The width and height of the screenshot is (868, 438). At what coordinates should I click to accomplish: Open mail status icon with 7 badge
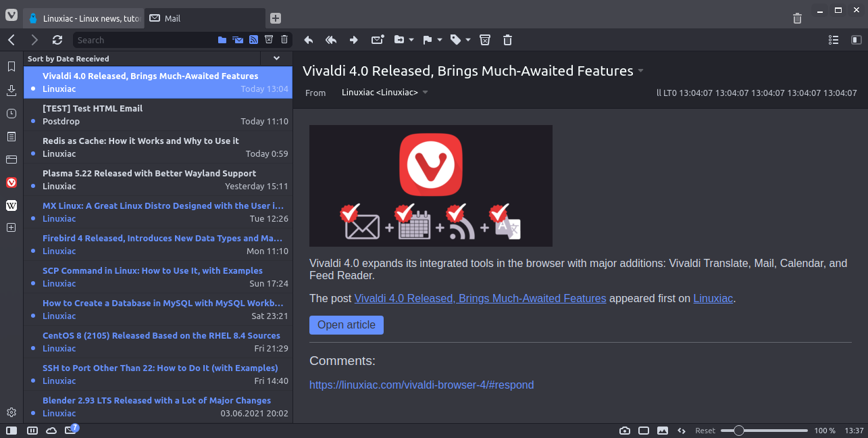tap(72, 429)
